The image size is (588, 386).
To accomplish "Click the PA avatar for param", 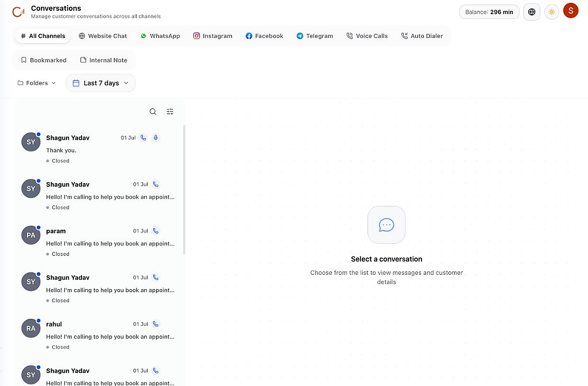I will [x=31, y=235].
